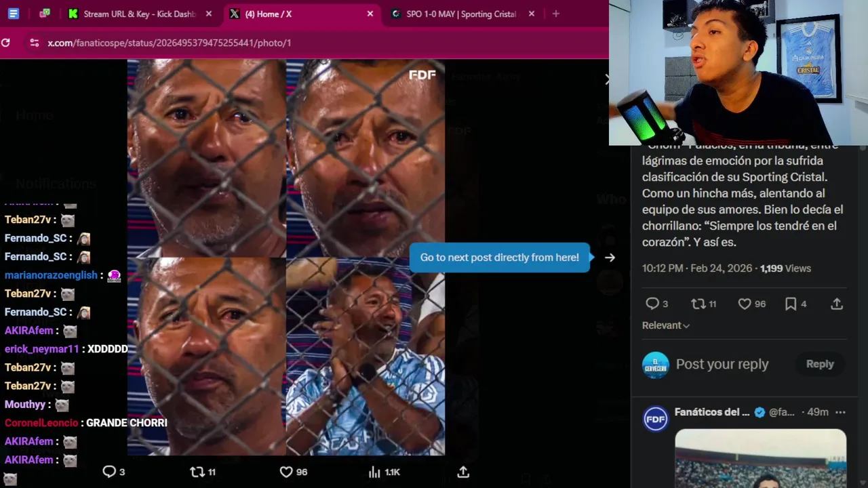Click chat user Mouthyy
Viewport: 868px width, 488px height.
25,405
